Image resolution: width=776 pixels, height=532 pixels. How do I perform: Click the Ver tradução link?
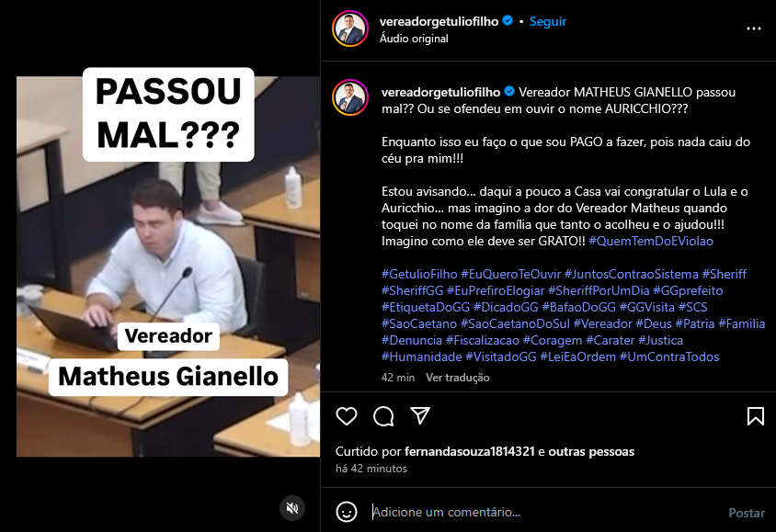[458, 378]
